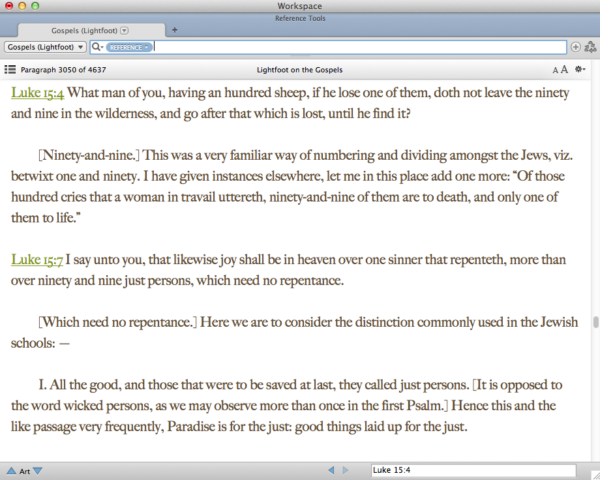Viewport: 600px width, 480px height.
Task: Open the REFERENCE search field type popup
Action: (x=129, y=47)
